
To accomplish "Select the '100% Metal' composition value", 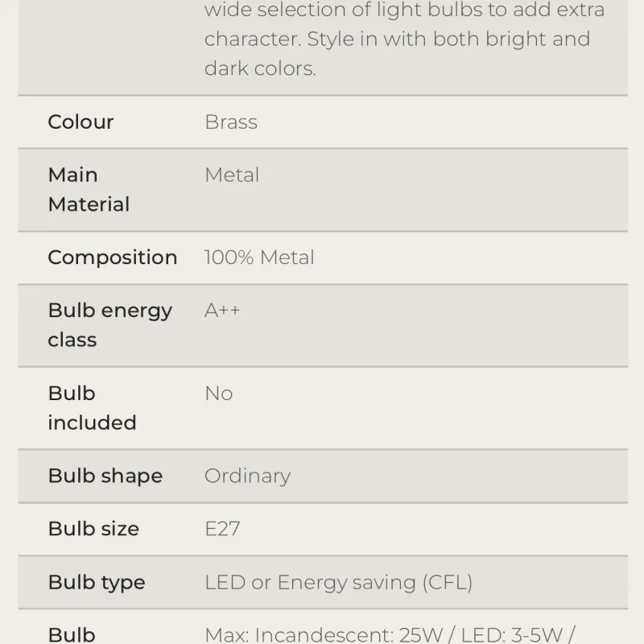I will (259, 258).
